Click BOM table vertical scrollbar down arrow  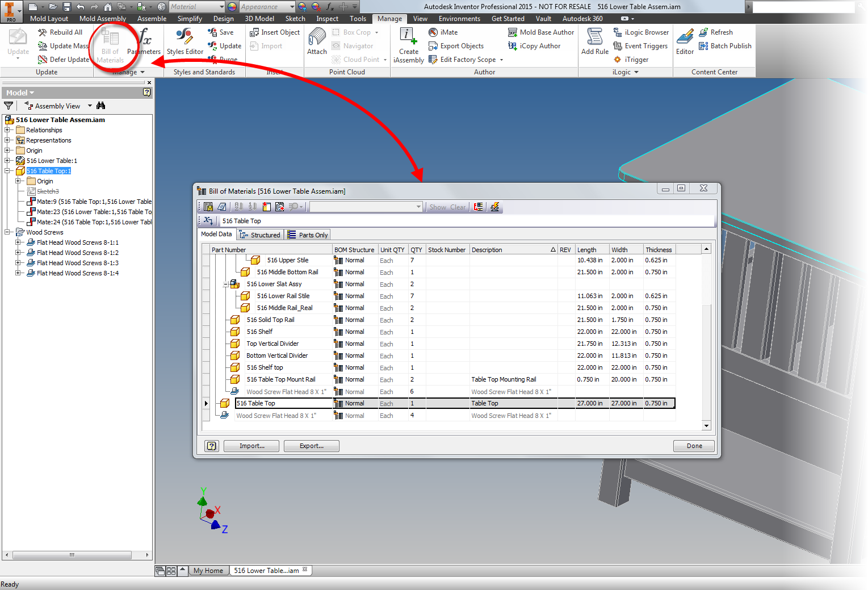coord(707,426)
